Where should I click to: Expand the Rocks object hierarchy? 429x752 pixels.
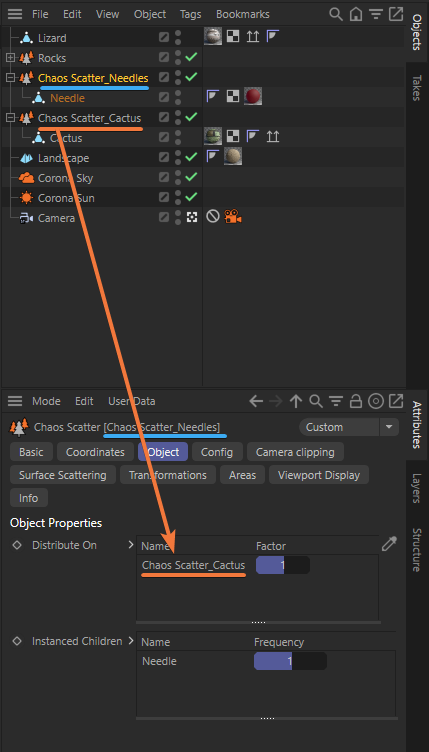pos(10,58)
